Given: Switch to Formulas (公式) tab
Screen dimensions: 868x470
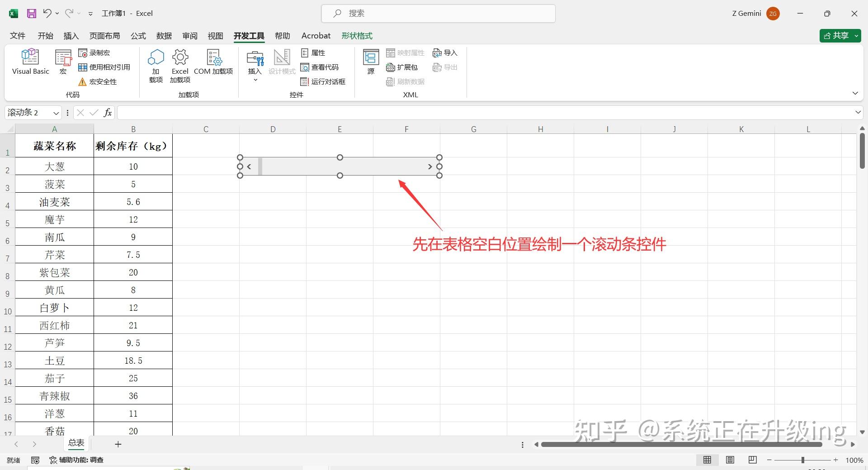Looking at the screenshot, I should point(138,36).
